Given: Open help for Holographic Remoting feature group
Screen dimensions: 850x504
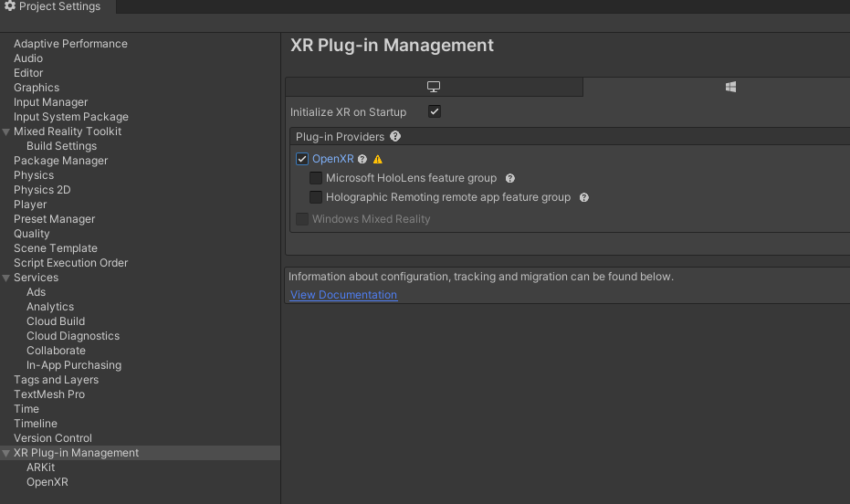Looking at the screenshot, I should tap(583, 198).
